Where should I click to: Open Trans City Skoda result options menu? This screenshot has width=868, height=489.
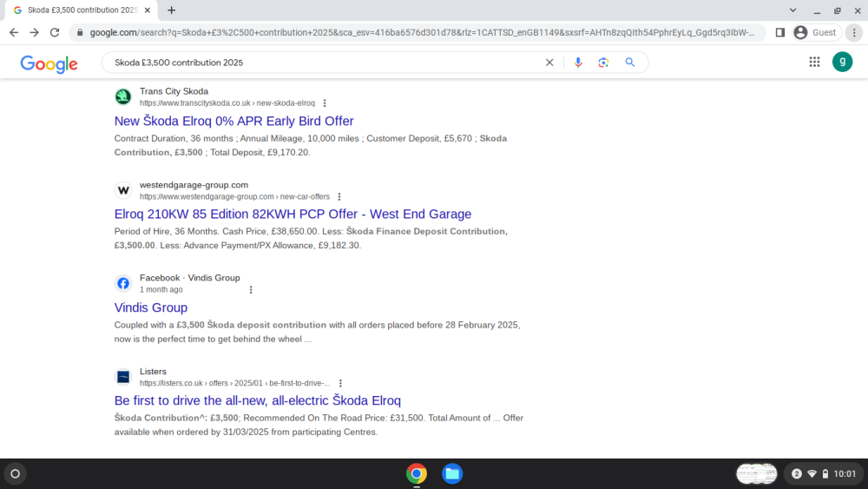[x=325, y=103]
